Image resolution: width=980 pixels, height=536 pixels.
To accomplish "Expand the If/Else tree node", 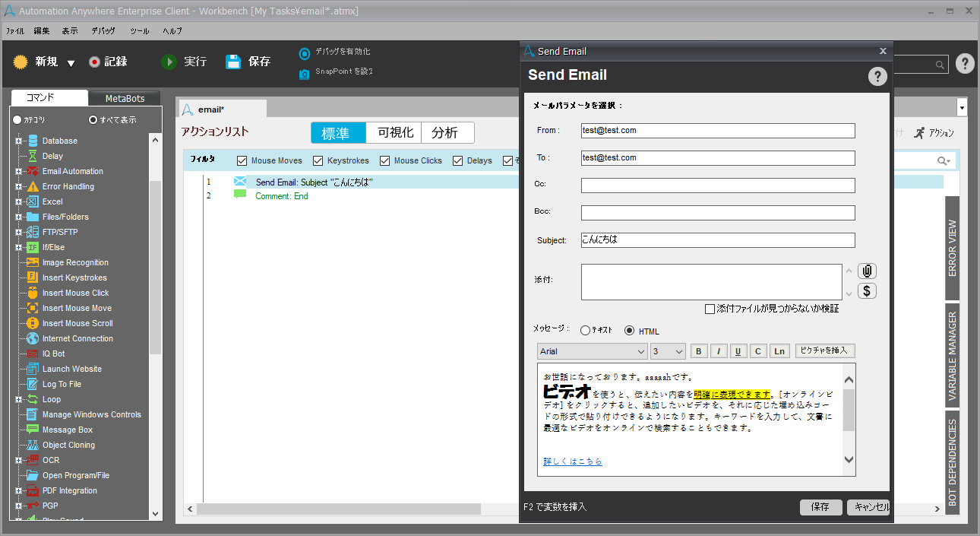I will pos(18,247).
